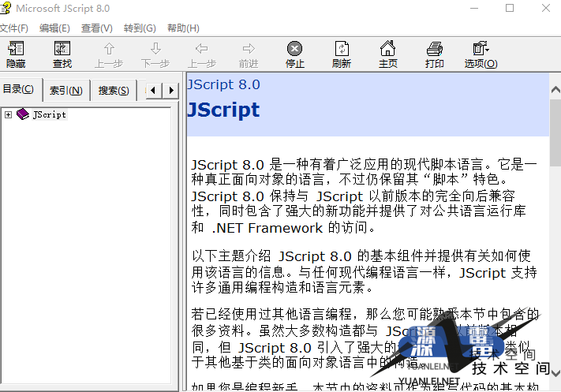Select JScript entry in the contents tree
The width and height of the screenshot is (561, 392).
(50, 115)
